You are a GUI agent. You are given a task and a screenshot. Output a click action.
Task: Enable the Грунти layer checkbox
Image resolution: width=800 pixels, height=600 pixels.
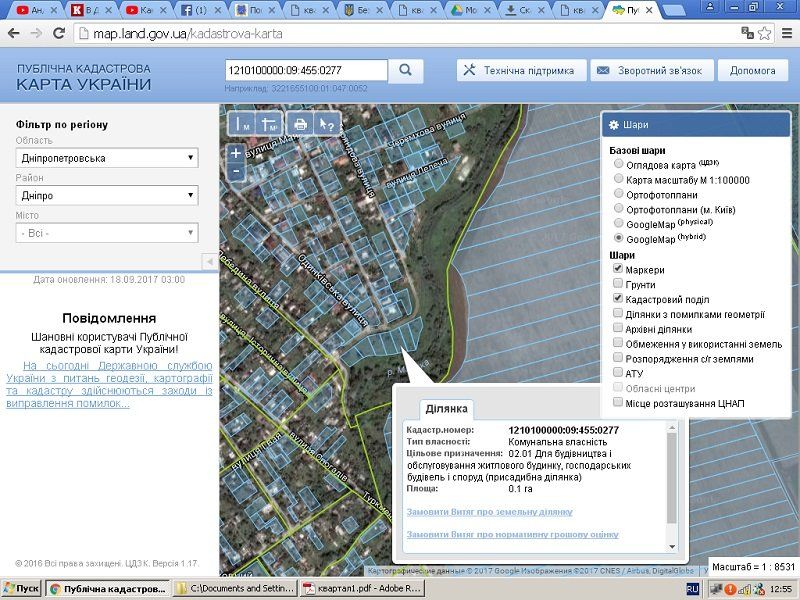pos(619,285)
